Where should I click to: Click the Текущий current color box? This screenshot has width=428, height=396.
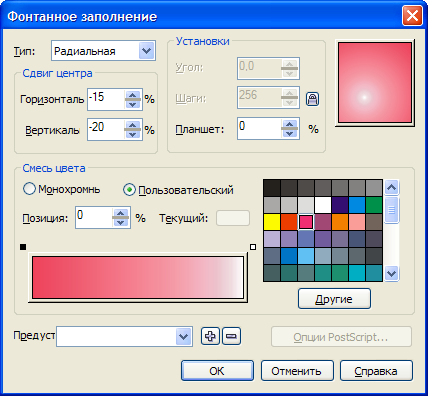coord(233,218)
